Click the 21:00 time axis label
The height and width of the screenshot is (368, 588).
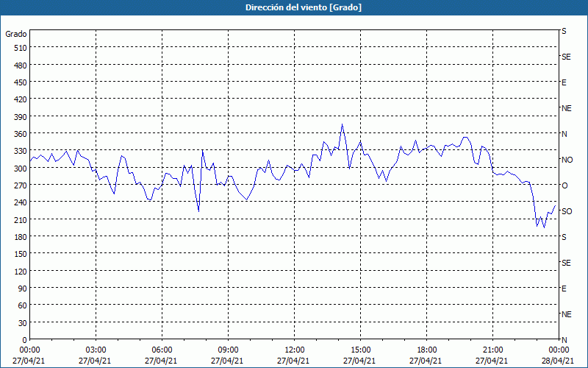click(x=492, y=350)
